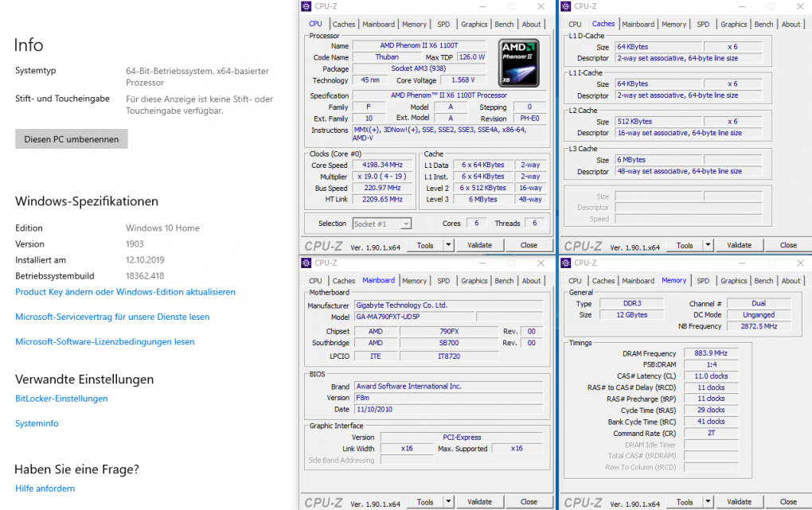
Task: Click Max TDP value 126.0 W
Action: point(472,57)
